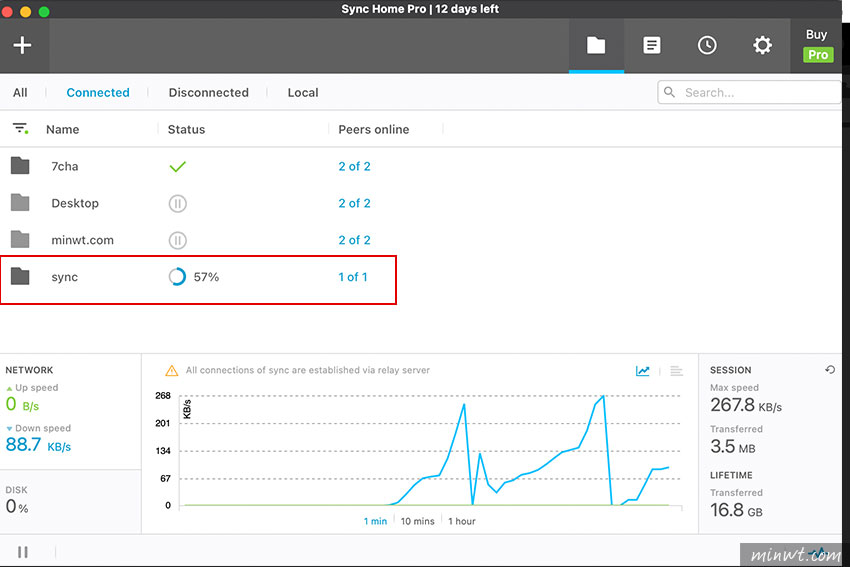
Task: Click the minwt.com folder icon
Action: pyautogui.click(x=20, y=240)
